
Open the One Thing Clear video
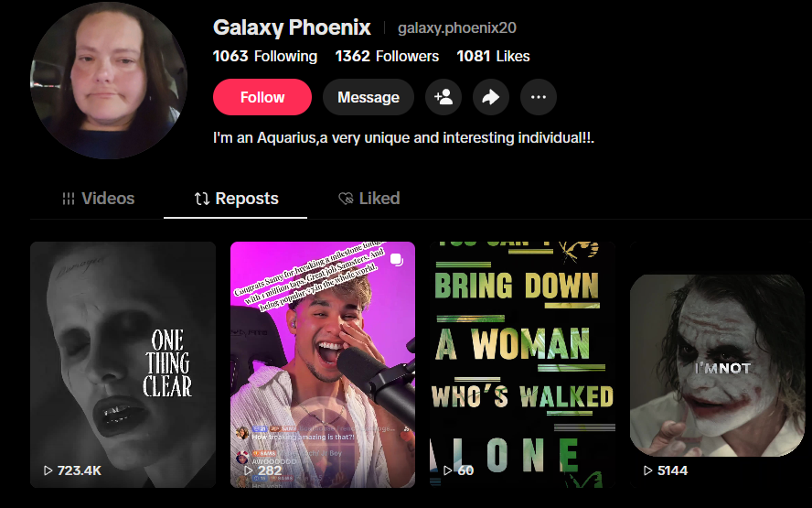click(123, 364)
